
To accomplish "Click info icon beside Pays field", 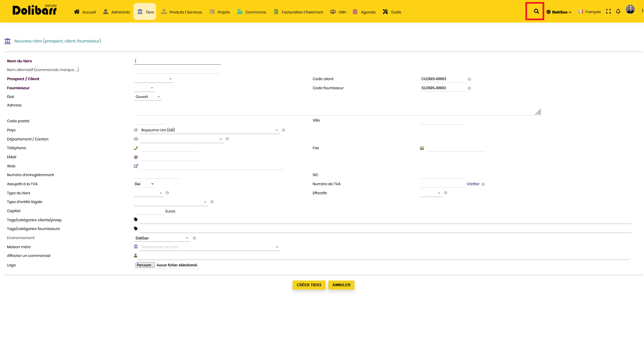I will pos(283,130).
